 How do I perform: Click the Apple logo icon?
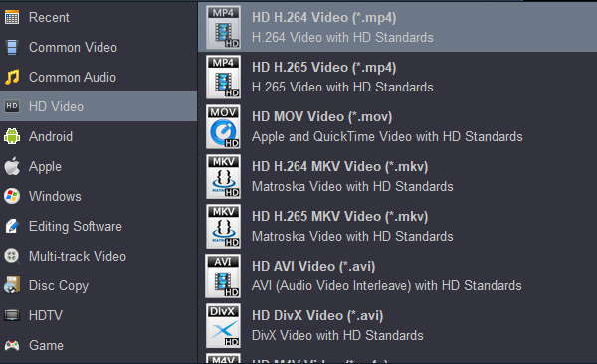[x=12, y=166]
